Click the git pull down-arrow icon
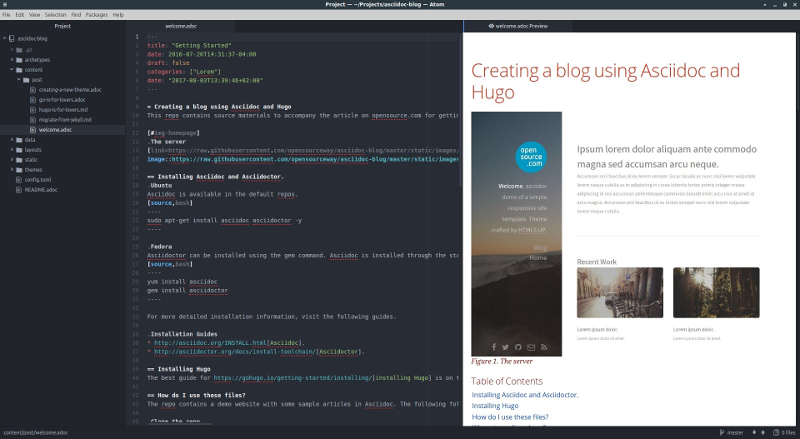 click(754, 432)
